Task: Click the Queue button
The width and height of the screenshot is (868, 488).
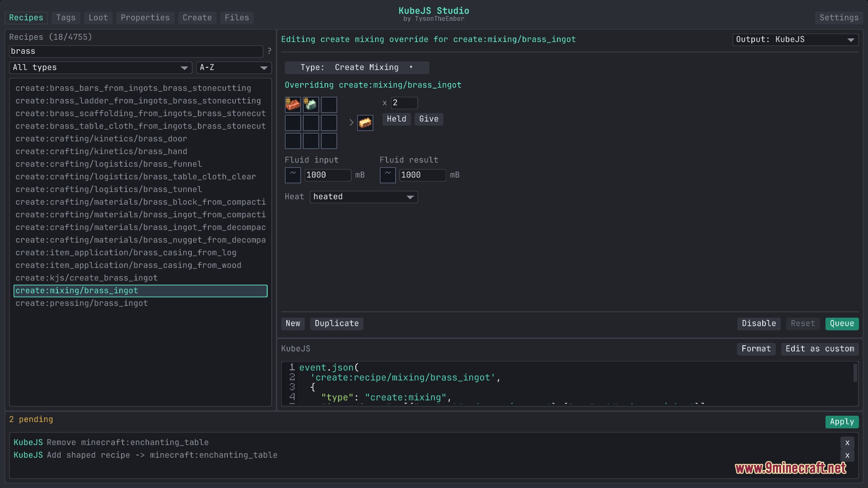Action: [842, 324]
